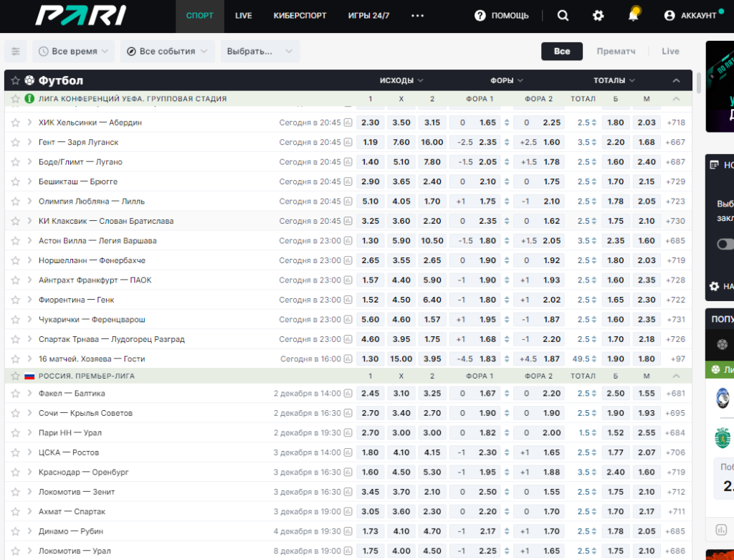
Task: Open stats icon for ЦСКА — Ростов
Action: (348, 452)
